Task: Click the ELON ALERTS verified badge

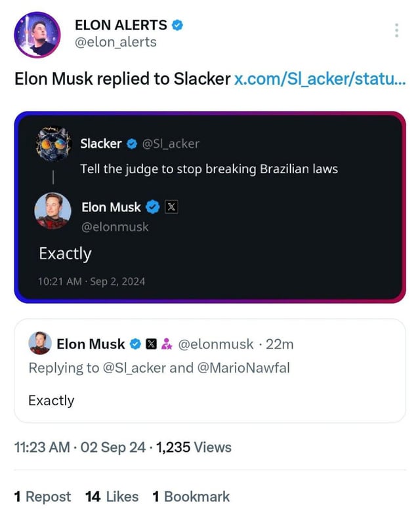Action: (x=177, y=25)
